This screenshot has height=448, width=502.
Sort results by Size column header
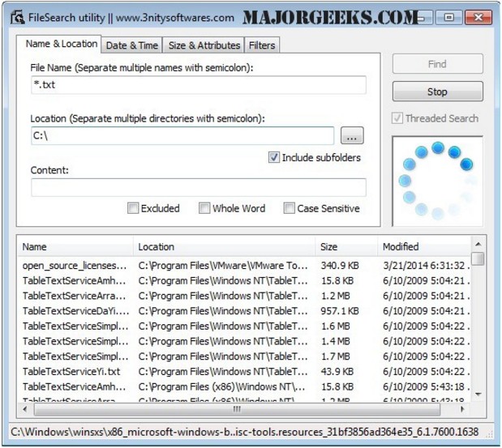pyautogui.click(x=346, y=246)
